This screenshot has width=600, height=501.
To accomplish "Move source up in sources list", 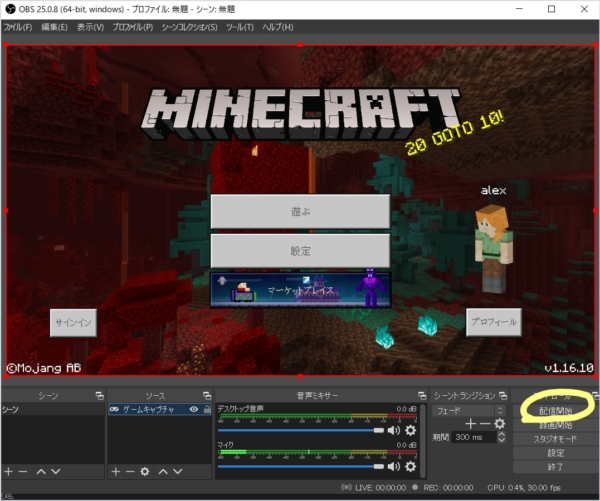I will (x=163, y=472).
